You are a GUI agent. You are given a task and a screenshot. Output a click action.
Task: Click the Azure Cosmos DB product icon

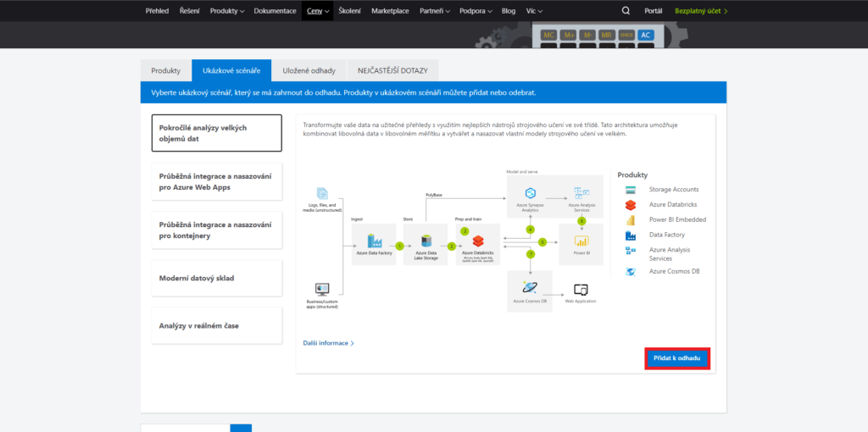(631, 272)
